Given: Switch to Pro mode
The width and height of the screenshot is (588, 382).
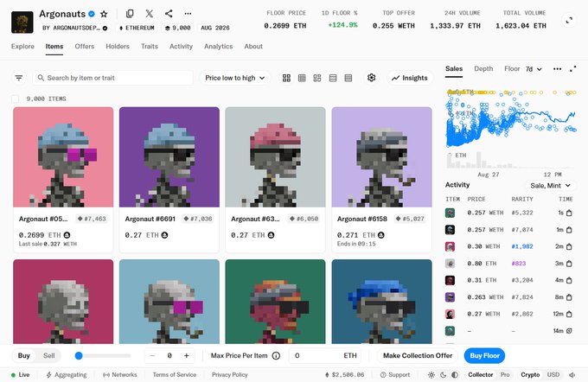Looking at the screenshot, I should pyautogui.click(x=505, y=375).
